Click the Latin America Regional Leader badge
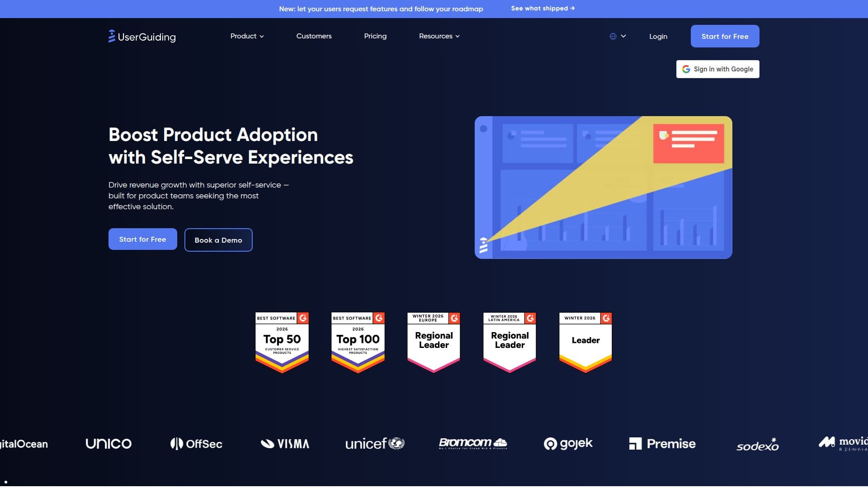868x488 pixels. point(509,343)
